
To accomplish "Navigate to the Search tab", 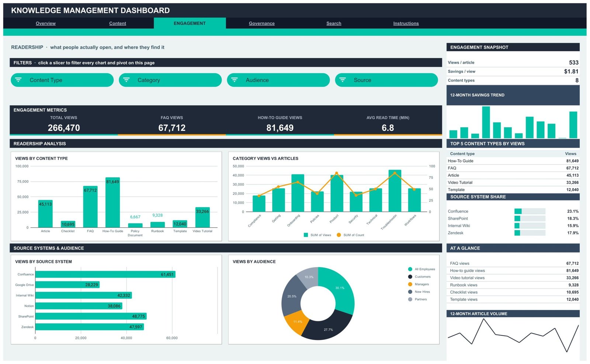I will [334, 23].
